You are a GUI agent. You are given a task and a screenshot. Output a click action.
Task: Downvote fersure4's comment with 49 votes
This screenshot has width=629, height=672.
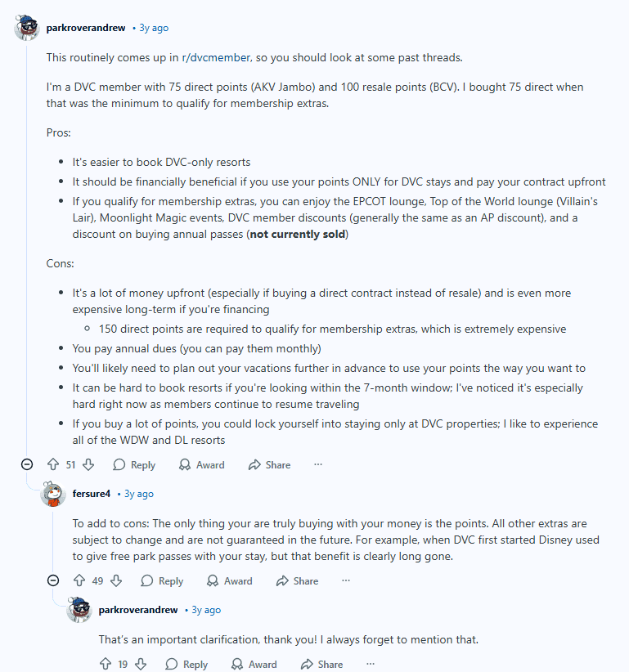tap(116, 580)
